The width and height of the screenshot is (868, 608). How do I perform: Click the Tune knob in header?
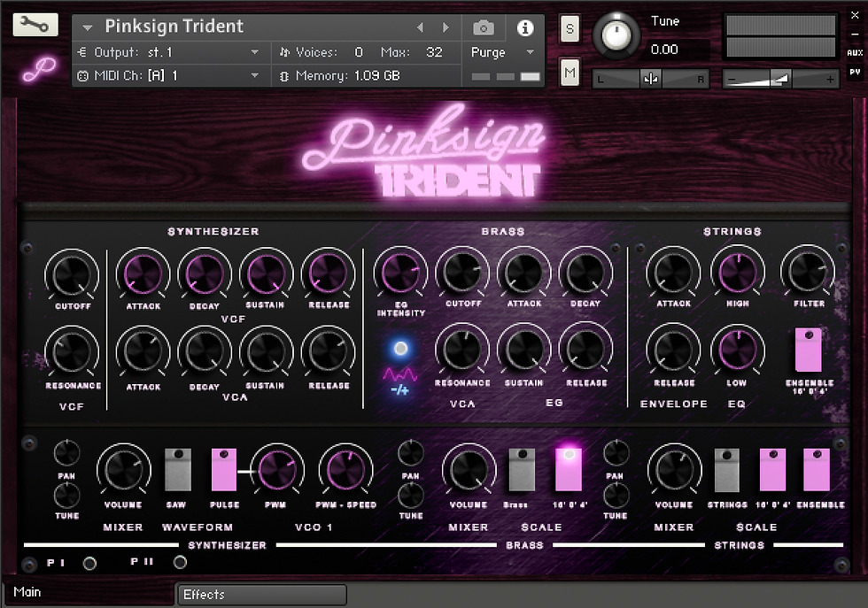616,35
